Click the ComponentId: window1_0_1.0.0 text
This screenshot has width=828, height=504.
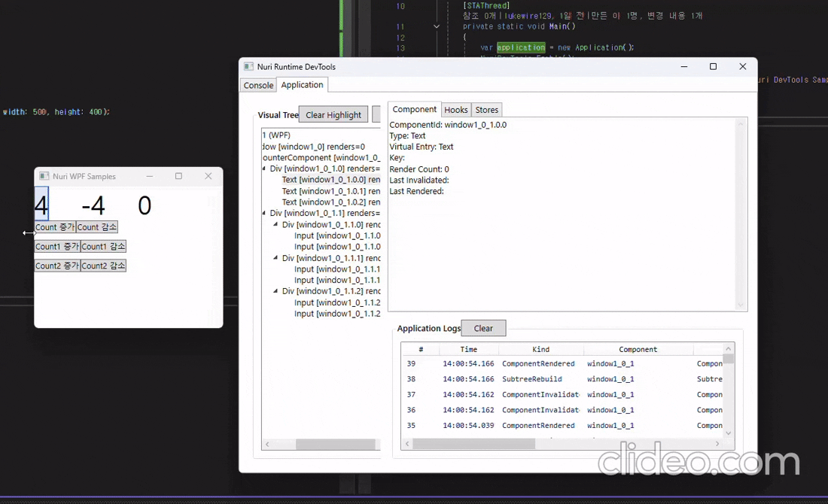click(x=448, y=125)
